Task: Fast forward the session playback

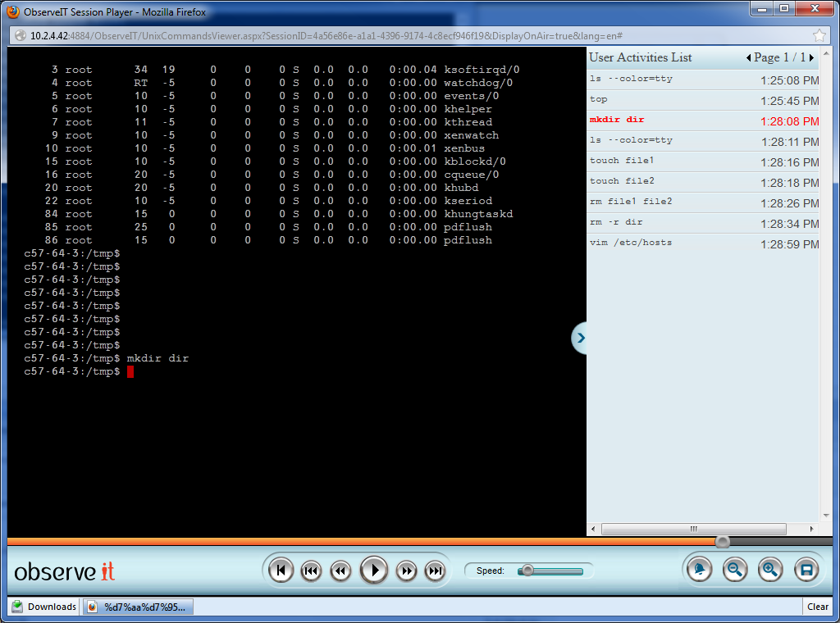Action: tap(406, 571)
